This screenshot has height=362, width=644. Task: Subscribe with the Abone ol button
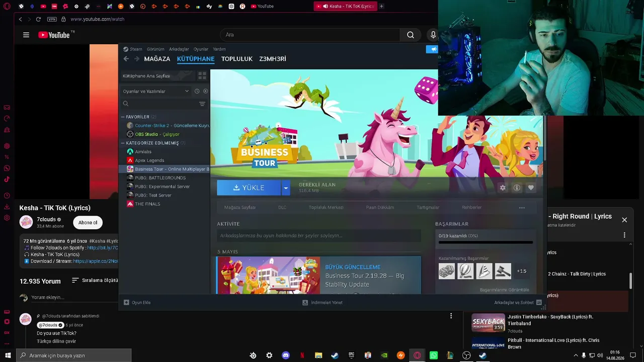(88, 222)
